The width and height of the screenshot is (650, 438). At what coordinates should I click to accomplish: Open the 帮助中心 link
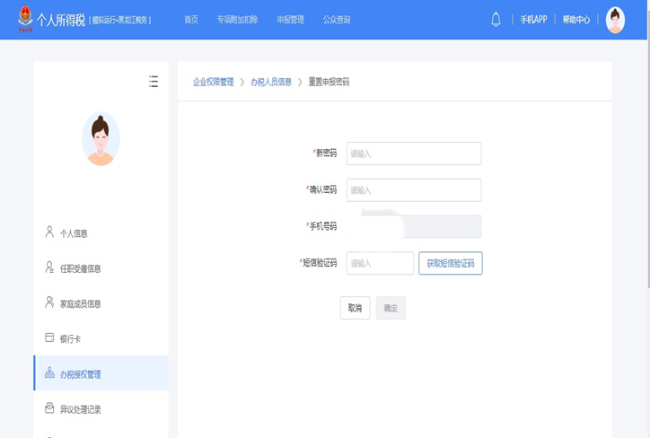pyautogui.click(x=576, y=19)
